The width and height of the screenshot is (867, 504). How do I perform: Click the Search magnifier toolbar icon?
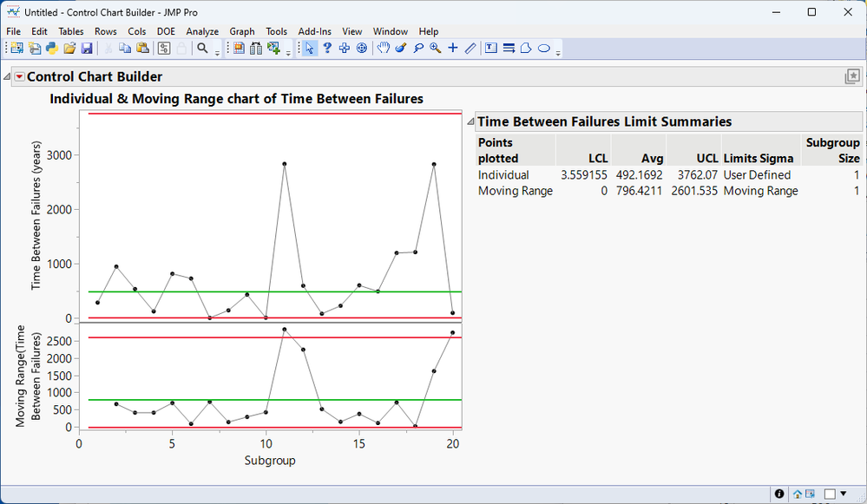[x=202, y=48]
